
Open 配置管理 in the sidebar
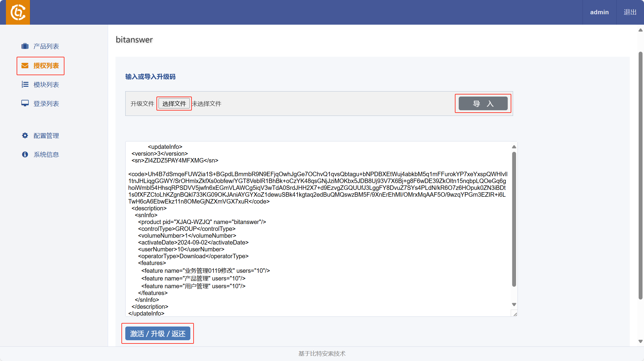pyautogui.click(x=46, y=135)
